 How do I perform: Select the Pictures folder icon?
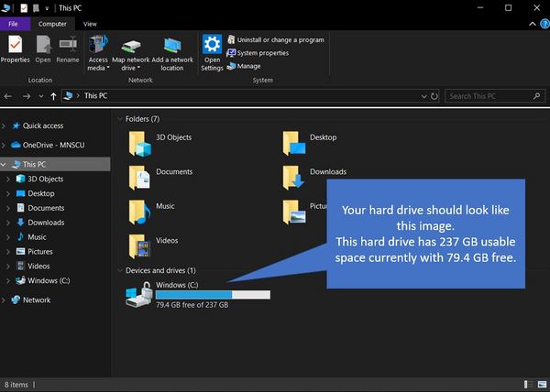[294, 212]
